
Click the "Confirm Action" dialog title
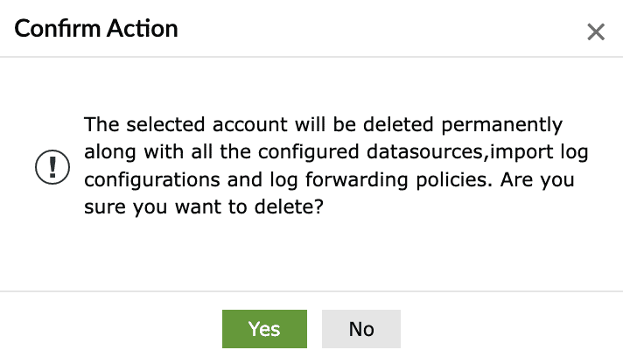96,29
